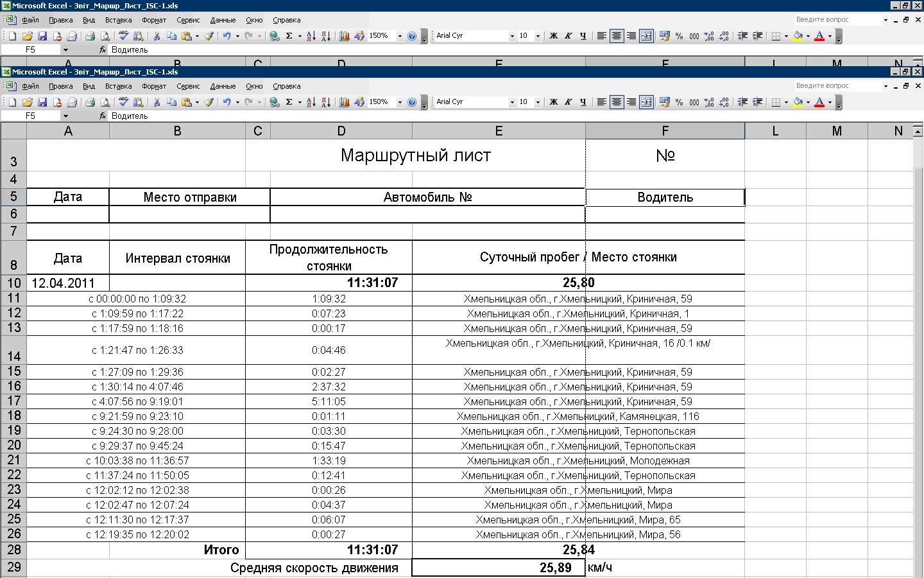Screen dimensions: 924x578
Task: Open Сервис menu in rear Excel window
Action: pos(188,20)
